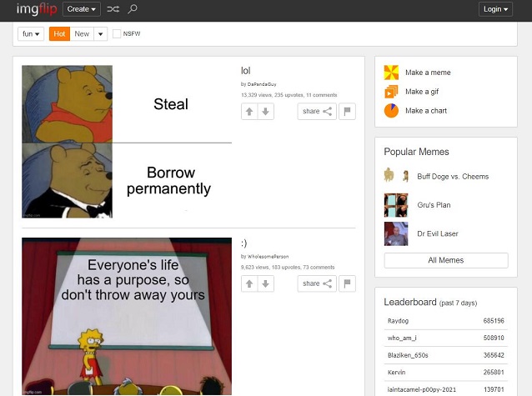Screen dimensions: 532x396
Task: Open the Winnie the Pooh Steal meme image
Action: 127,142
